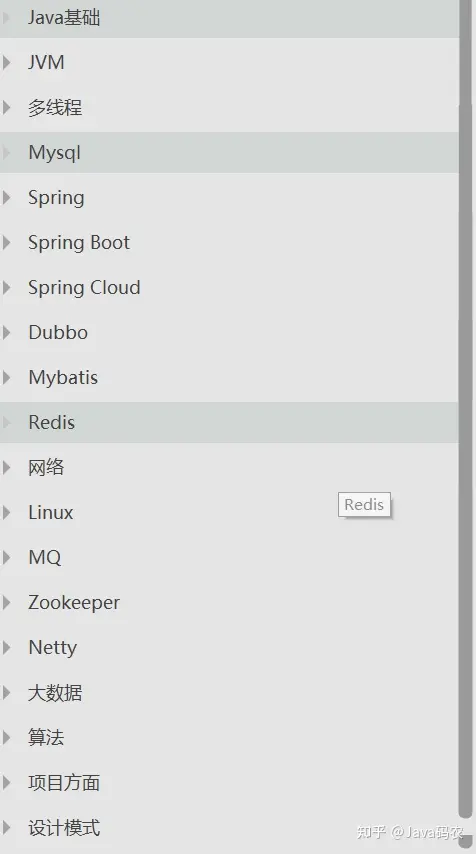Select the JVM entry
Image resolution: width=476 pixels, height=854 pixels.
tap(46, 63)
